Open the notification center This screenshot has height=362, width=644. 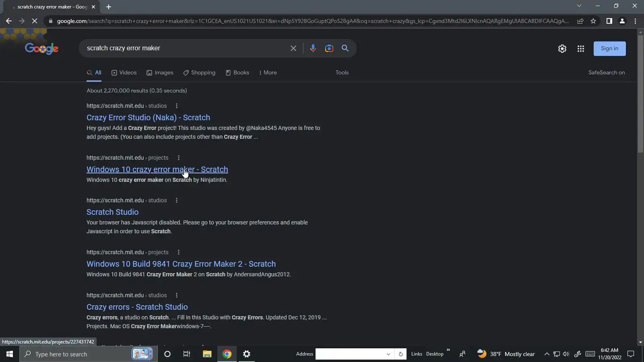631,354
